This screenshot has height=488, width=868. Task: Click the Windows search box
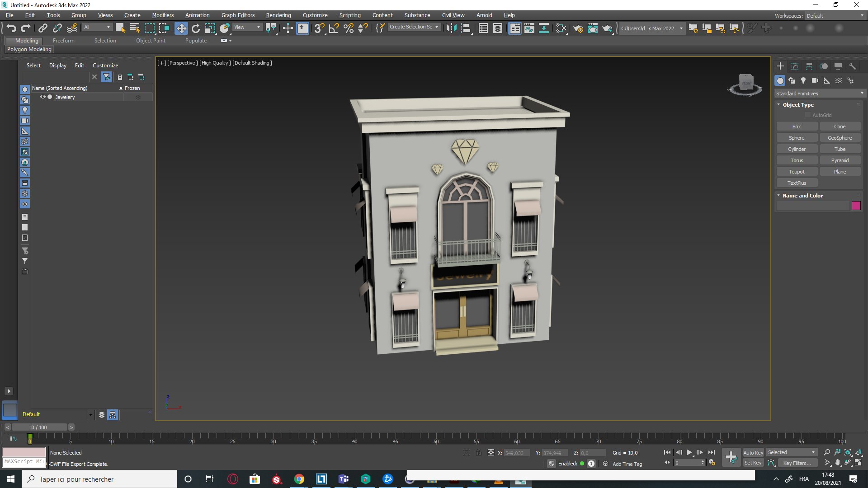(99, 479)
